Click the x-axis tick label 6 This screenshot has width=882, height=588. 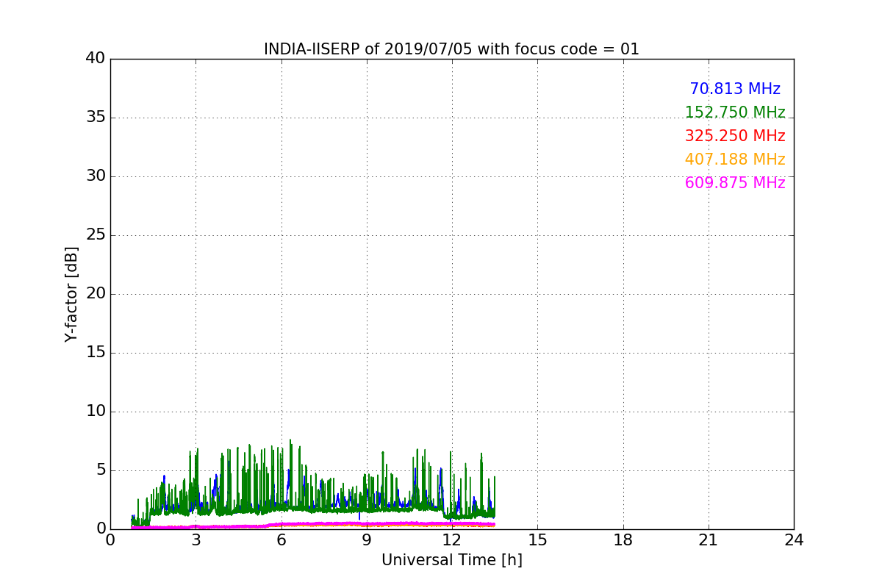[x=282, y=540]
